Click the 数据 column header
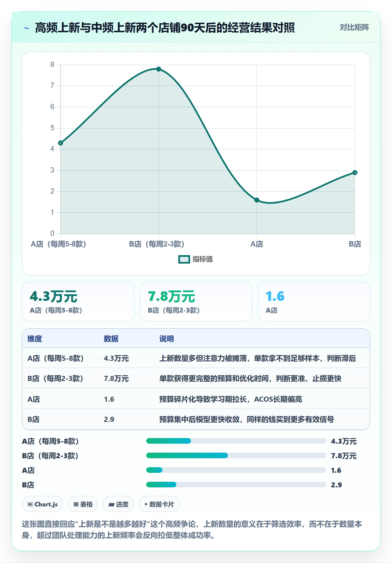Image resolution: width=392 pixels, height=563 pixels. [111, 339]
